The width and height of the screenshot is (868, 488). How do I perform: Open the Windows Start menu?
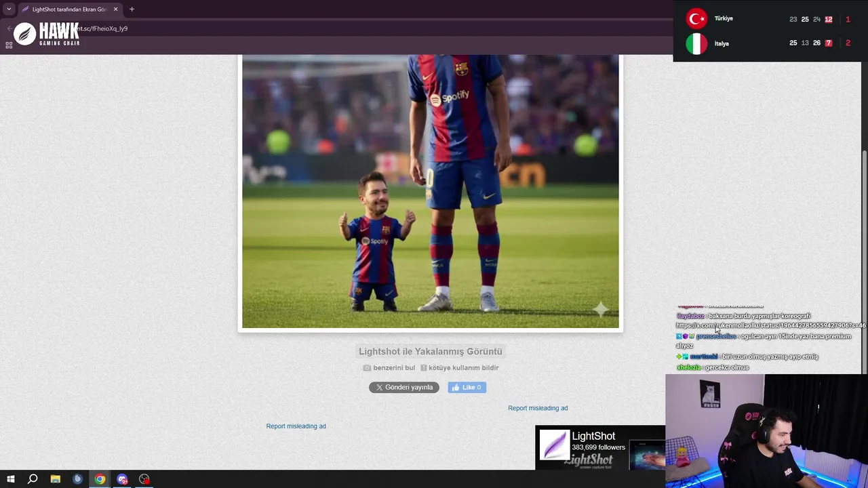point(10,479)
